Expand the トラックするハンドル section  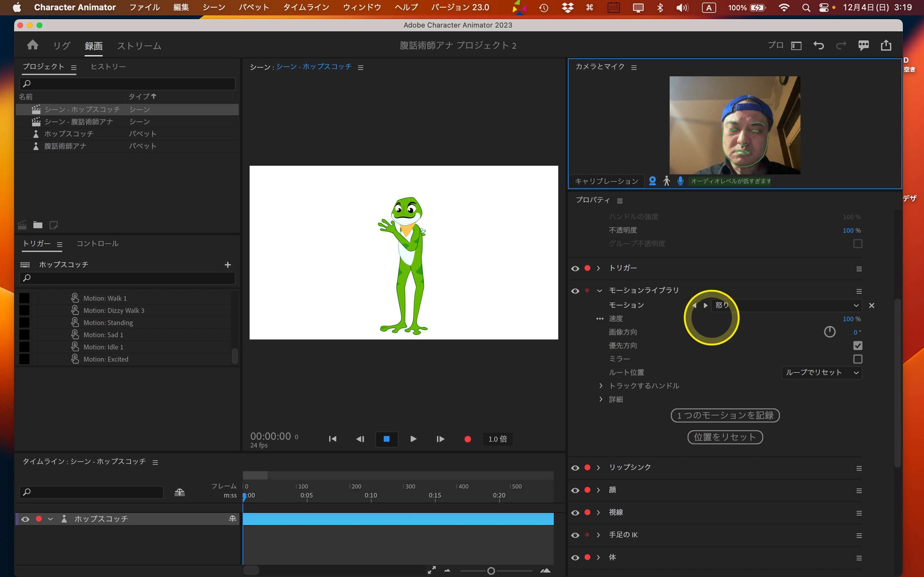coord(601,386)
